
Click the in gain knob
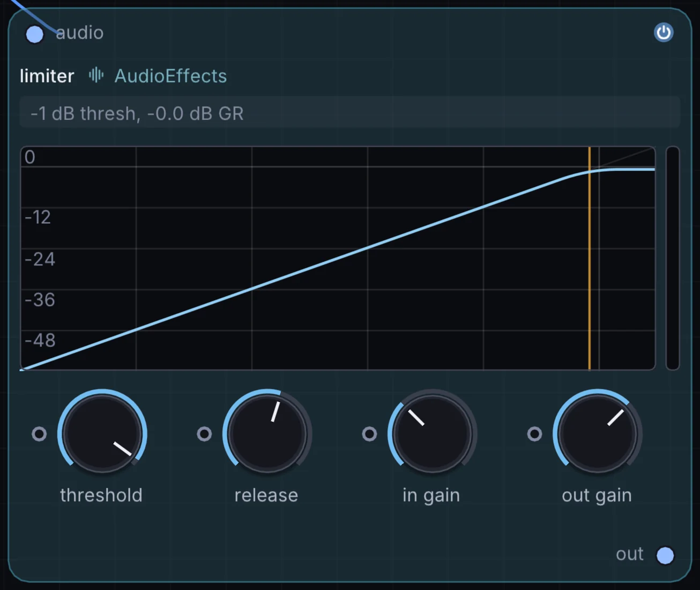point(433,433)
